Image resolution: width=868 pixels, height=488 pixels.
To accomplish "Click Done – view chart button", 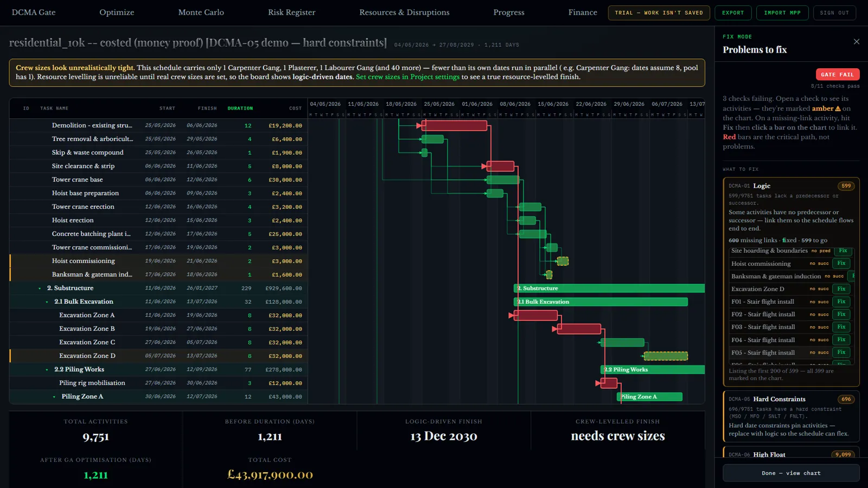I will [x=791, y=473].
